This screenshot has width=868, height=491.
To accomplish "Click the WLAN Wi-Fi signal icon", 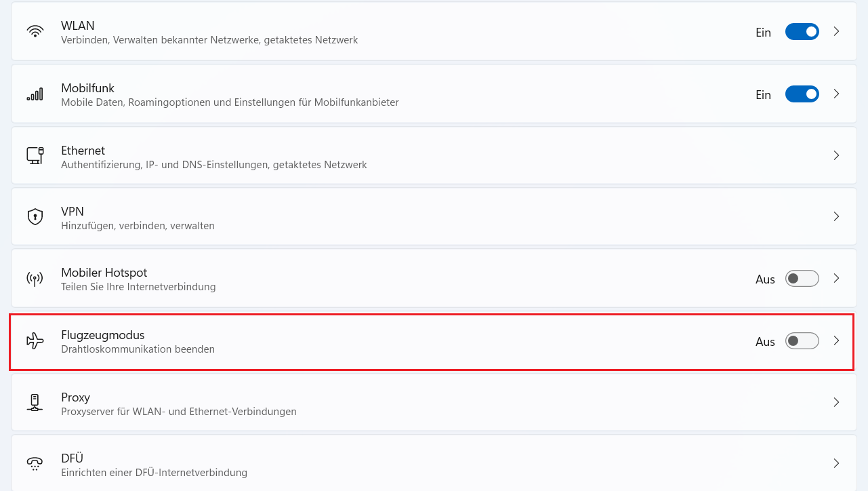I will click(x=35, y=32).
